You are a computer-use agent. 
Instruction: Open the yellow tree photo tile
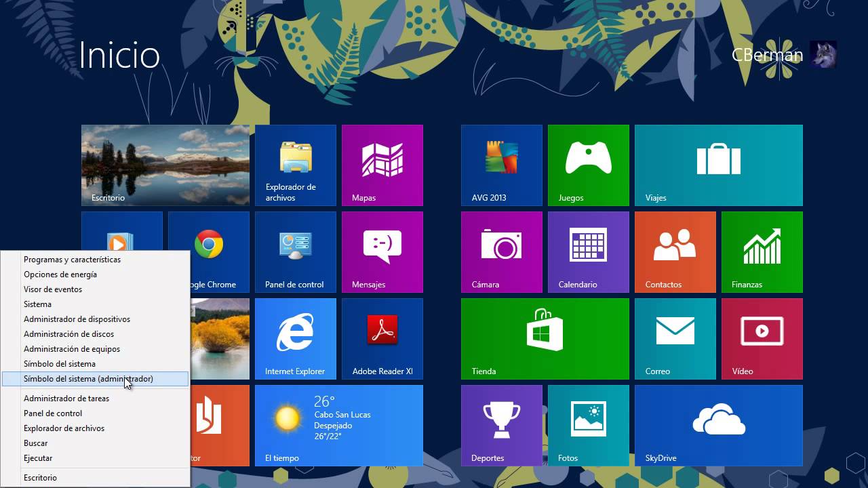(x=220, y=339)
